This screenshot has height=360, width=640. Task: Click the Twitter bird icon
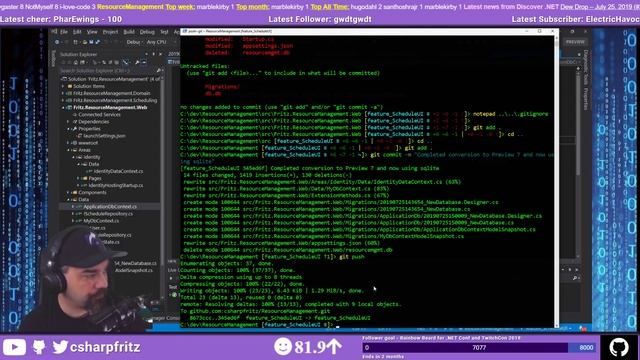(60, 347)
